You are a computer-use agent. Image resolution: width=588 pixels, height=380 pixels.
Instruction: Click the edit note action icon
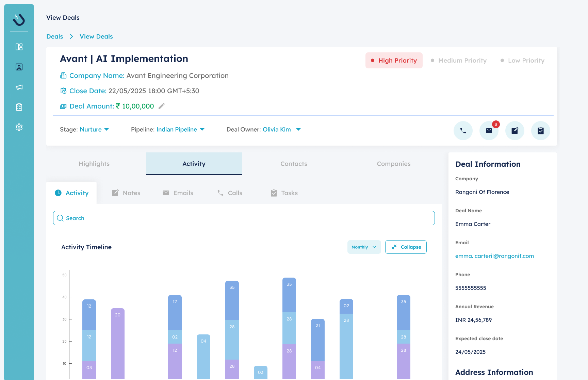pyautogui.click(x=514, y=131)
